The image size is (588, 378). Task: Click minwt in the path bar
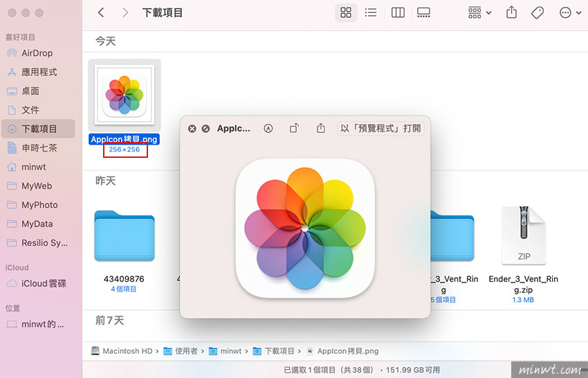[225, 351]
